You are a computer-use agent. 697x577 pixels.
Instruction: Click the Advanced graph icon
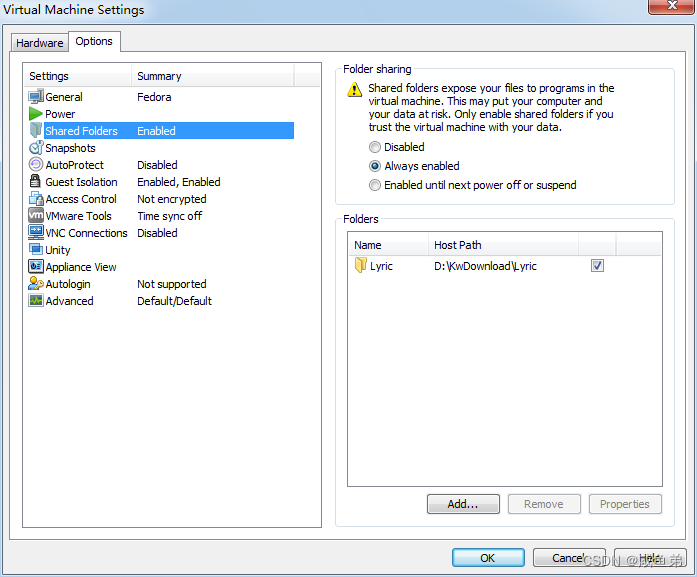(36, 301)
